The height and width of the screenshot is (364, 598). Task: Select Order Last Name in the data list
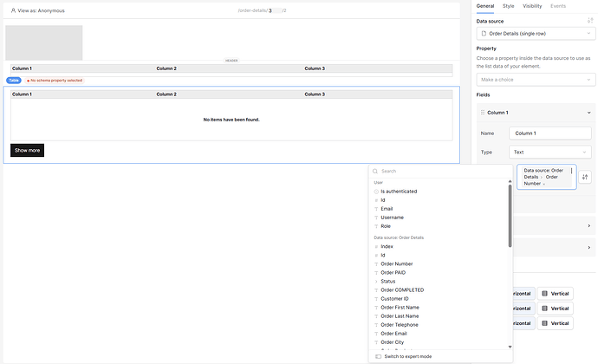tap(400, 316)
